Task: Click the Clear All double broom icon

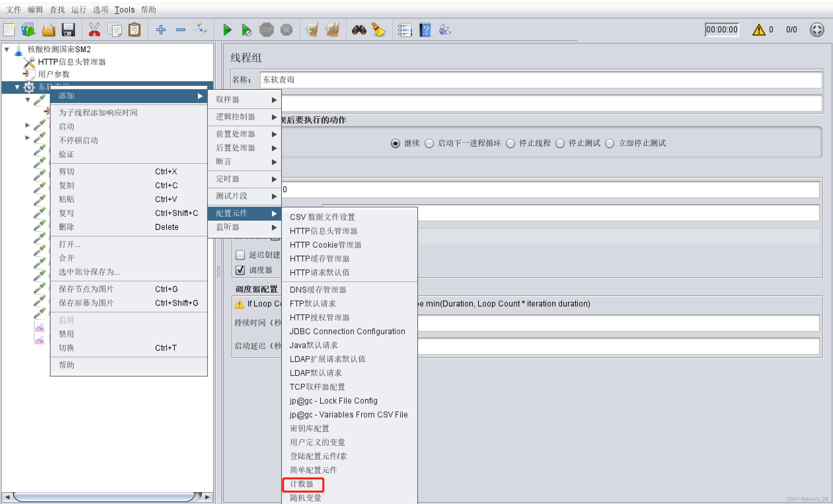Action: [x=332, y=30]
